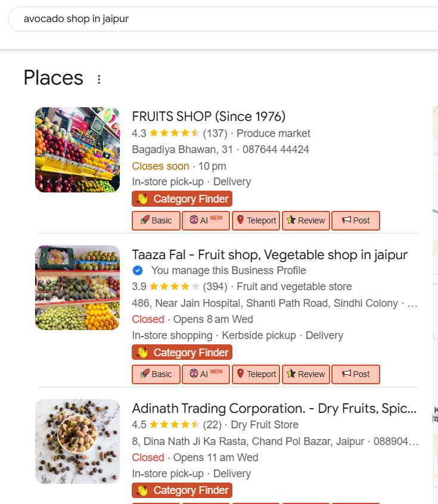This screenshot has width=438, height=504.
Task: Open Review tool for Taaza Fal
Action: 306,374
